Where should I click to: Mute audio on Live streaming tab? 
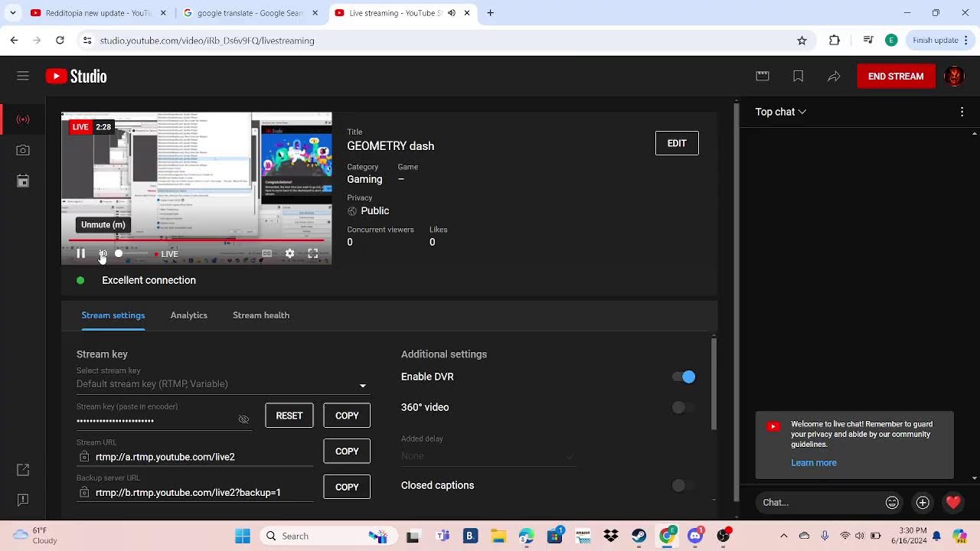pos(452,13)
